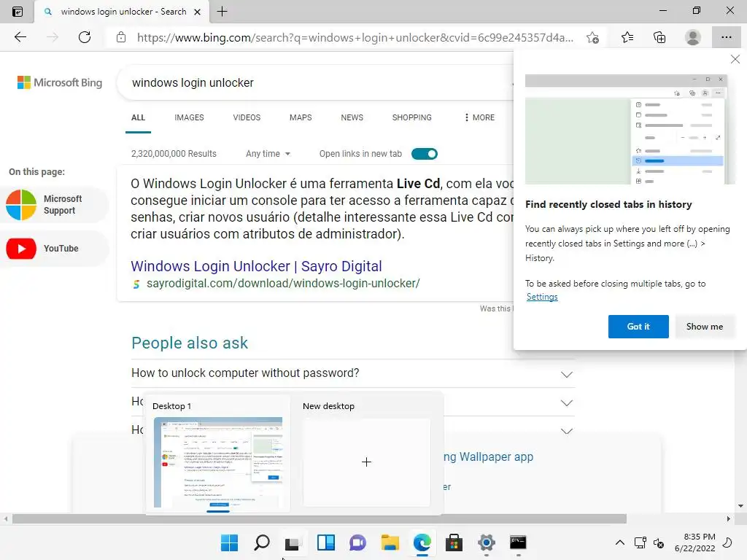Viewport: 747px width, 560px height.
Task: Click the Got it button
Action: point(638,327)
